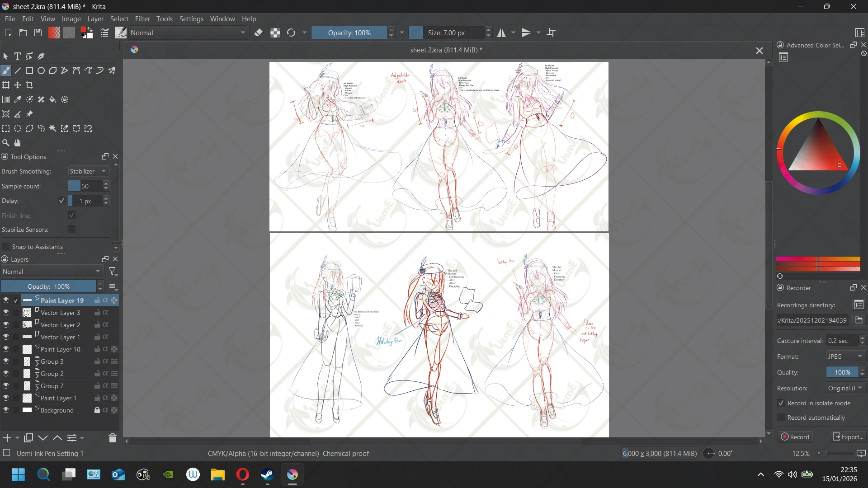Enable Record automatically checkbox

point(781,418)
